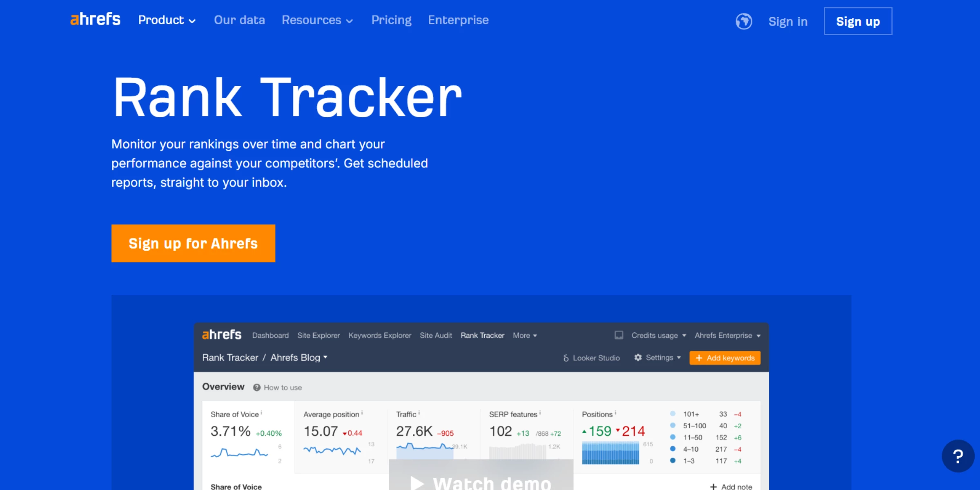Image resolution: width=980 pixels, height=490 pixels.
Task: Expand the Resources dropdown menu
Action: pyautogui.click(x=317, y=20)
